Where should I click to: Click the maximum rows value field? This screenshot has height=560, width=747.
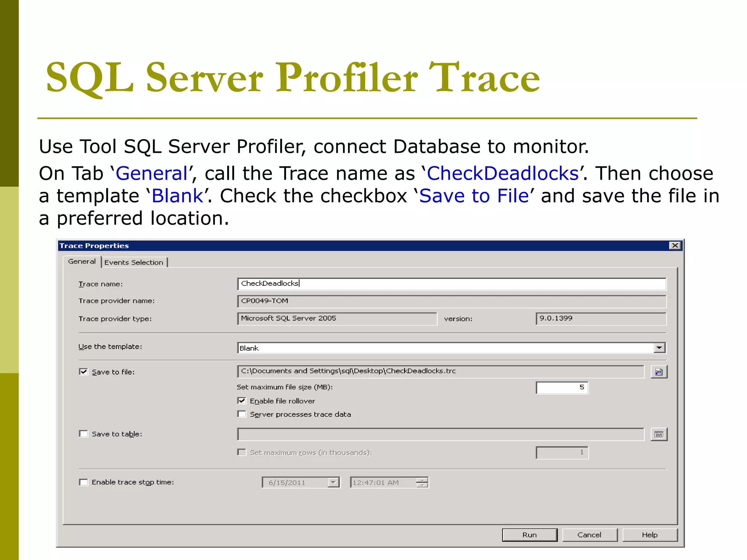[562, 452]
